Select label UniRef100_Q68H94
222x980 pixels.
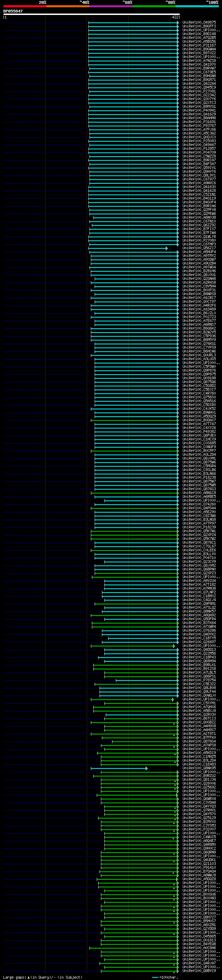(199, 661)
